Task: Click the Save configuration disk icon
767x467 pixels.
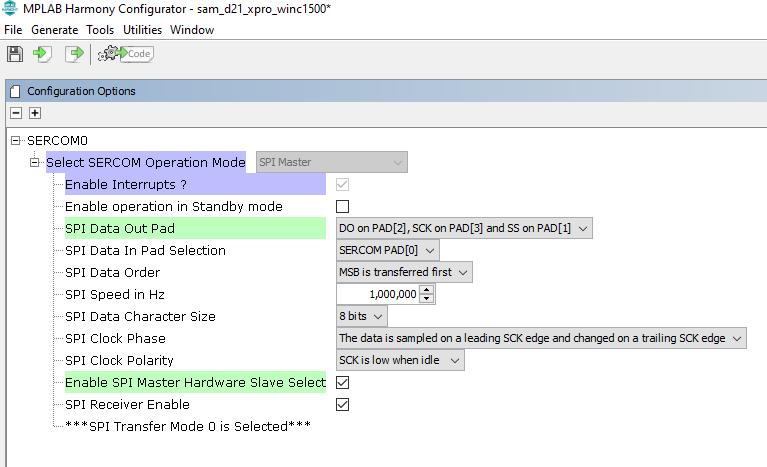Action: (x=15, y=54)
